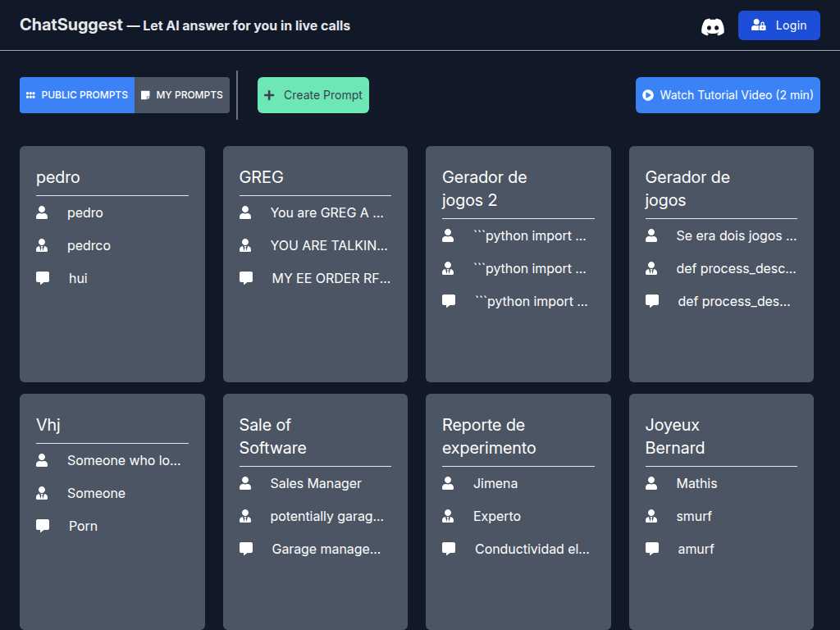Click the Create Prompt button

pyautogui.click(x=313, y=95)
